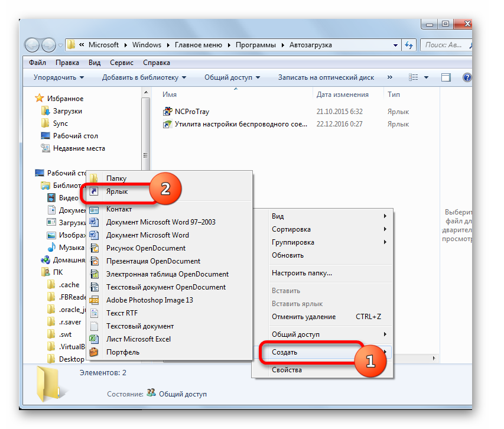Open Загрузки under Избранное

(x=67, y=111)
